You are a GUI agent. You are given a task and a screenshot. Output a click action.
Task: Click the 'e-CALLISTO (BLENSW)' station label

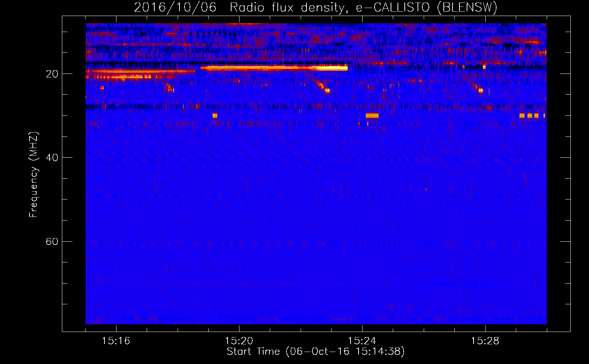427,8
